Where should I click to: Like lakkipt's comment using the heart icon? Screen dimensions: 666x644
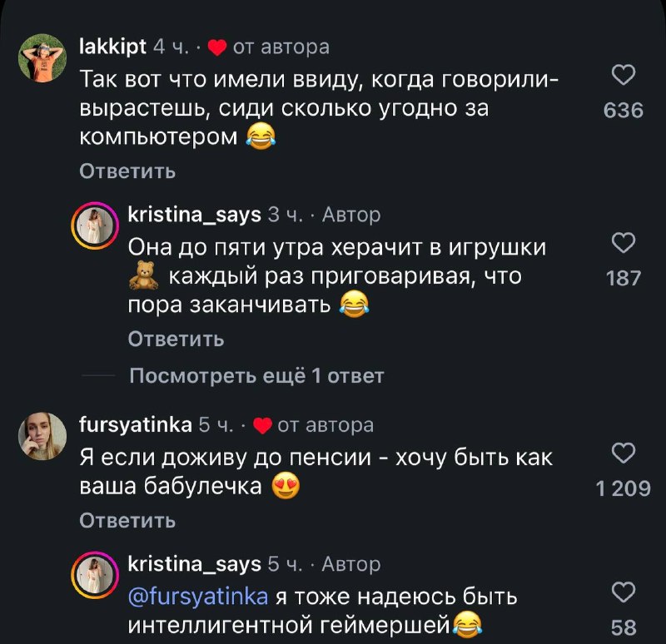(622, 74)
